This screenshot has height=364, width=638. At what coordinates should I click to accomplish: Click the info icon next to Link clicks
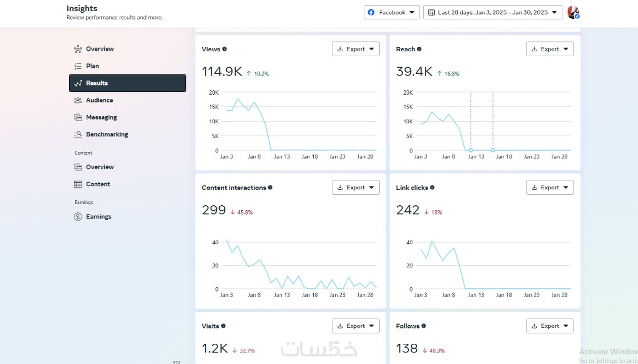tap(432, 188)
